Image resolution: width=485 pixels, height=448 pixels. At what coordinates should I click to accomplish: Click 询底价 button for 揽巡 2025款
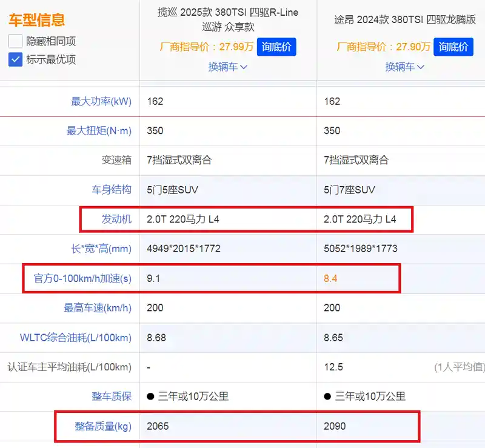coord(276,47)
